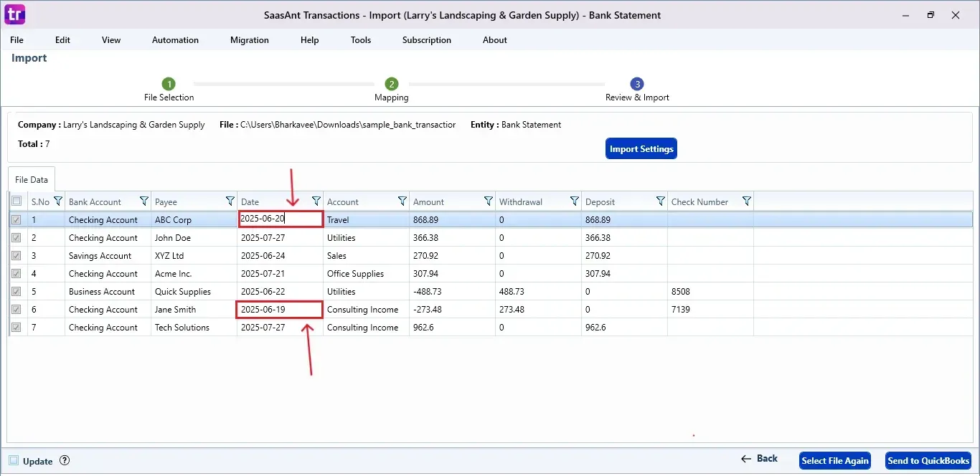Image resolution: width=980 pixels, height=476 pixels.
Task: Open the Account column filter dropdown
Action: coord(402,201)
